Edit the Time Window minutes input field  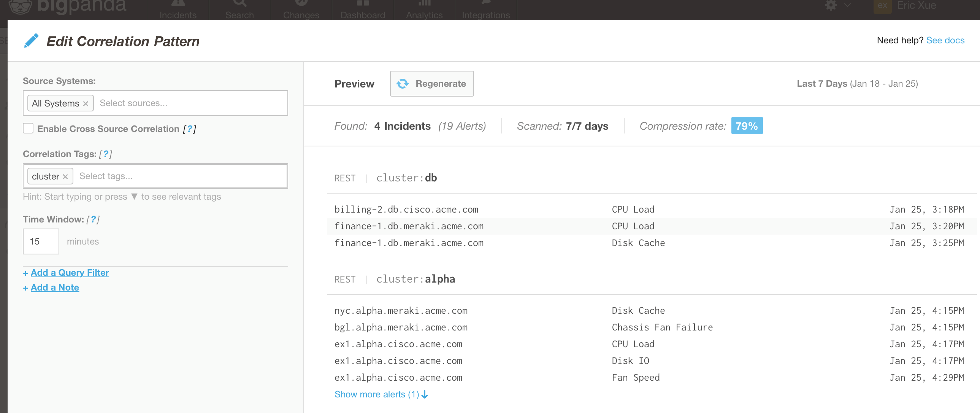tap(40, 241)
